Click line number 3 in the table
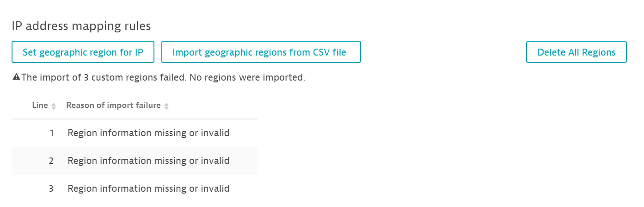Viewport: 644px width, 207px height. [51, 189]
